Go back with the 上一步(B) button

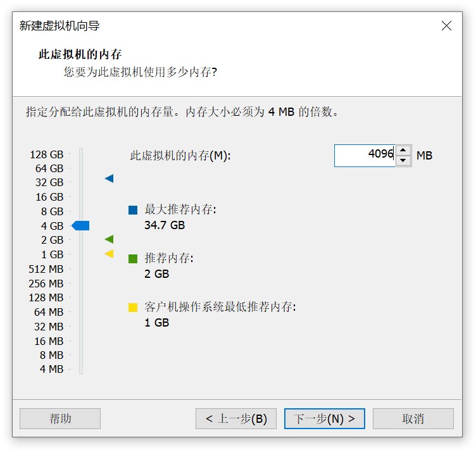click(236, 418)
